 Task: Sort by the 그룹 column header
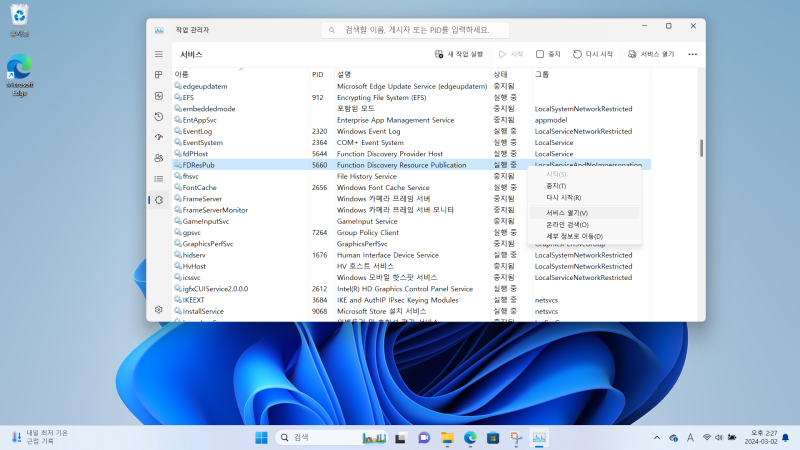click(591, 74)
